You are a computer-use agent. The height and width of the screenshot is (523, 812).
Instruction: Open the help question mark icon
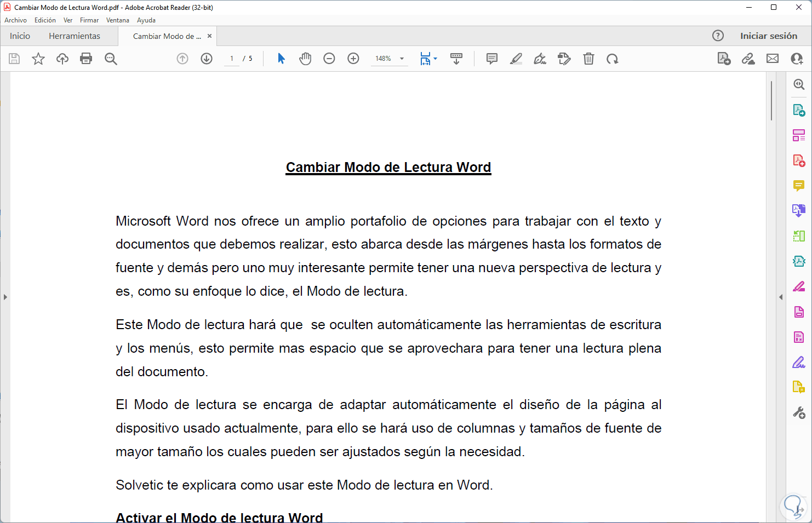pyautogui.click(x=718, y=36)
